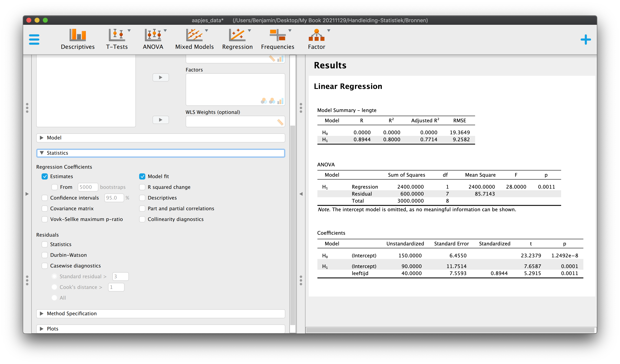Screen dimensions: 620x364
Task: Open the main hamburger menu
Action: (x=34, y=39)
